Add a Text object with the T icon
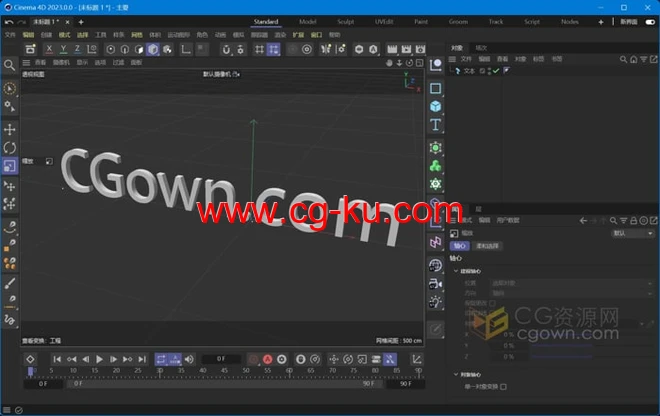Screen dimensions: 660x416 [435, 125]
